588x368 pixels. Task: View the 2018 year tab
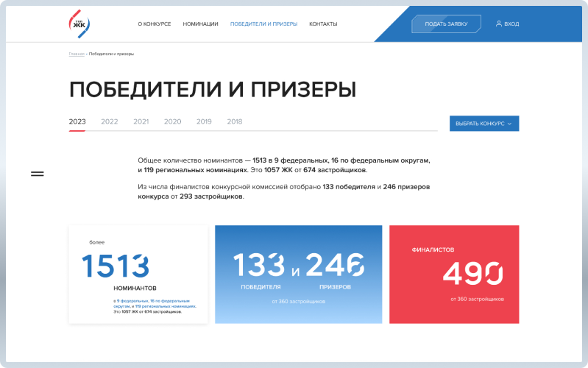(235, 121)
